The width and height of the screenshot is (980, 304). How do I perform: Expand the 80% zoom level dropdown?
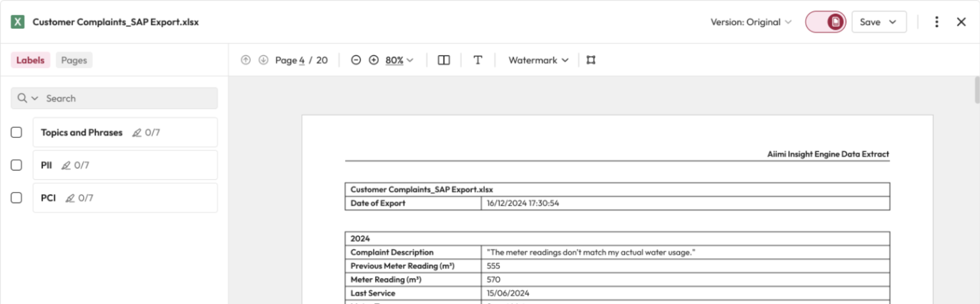point(399,60)
